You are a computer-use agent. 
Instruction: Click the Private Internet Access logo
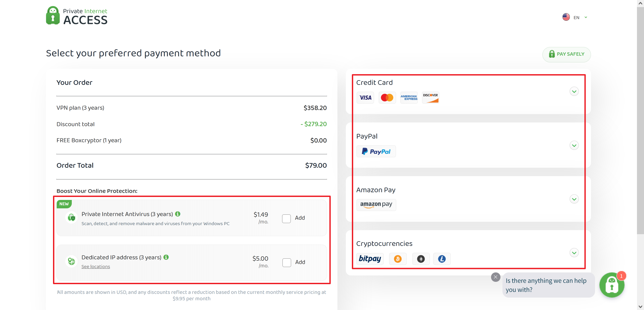click(x=76, y=16)
